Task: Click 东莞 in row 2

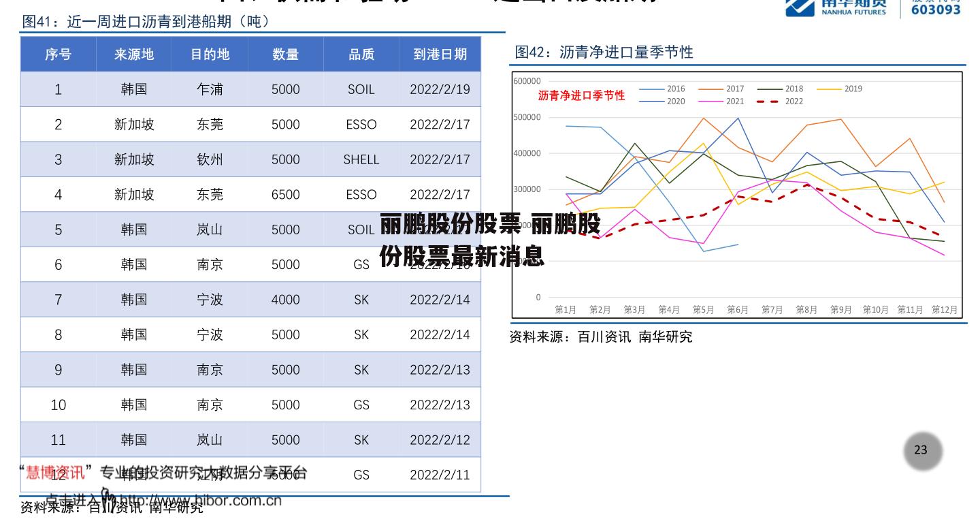Action: click(x=210, y=125)
